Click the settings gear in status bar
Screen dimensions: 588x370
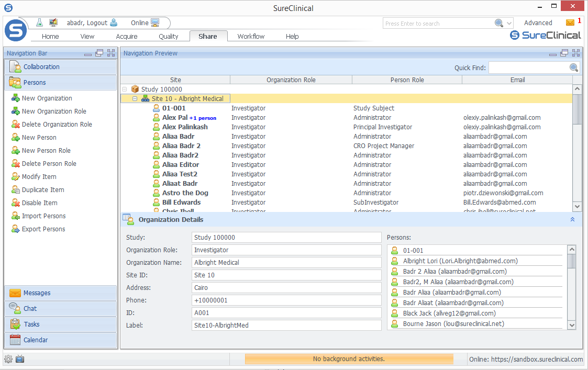8,359
